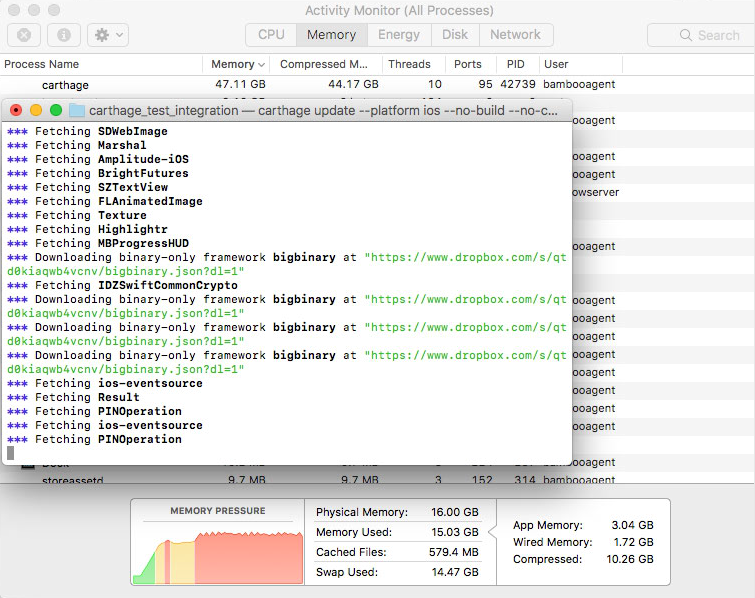This screenshot has height=598, width=755.
Task: Click the Fetching Highlightr line
Action: click(87, 229)
